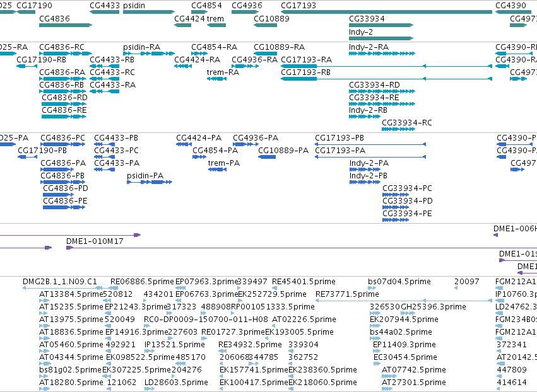Click the CG10889-PA protein

[267, 158]
